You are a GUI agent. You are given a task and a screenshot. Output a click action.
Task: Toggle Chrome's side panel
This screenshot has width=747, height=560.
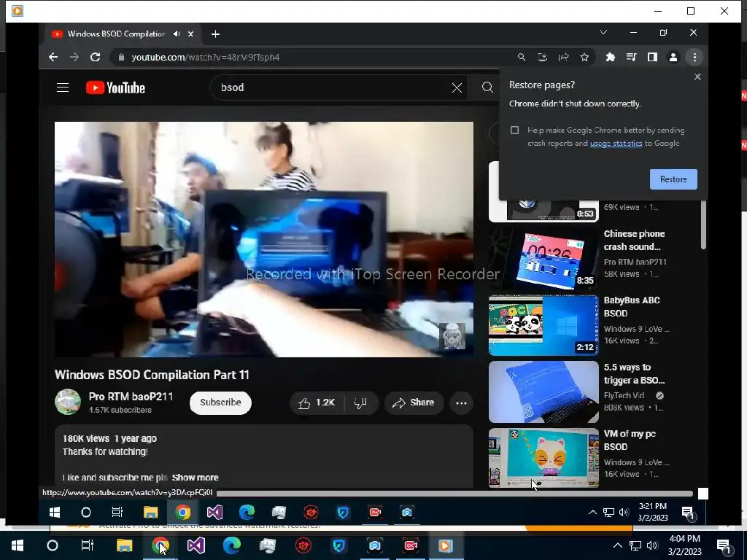pyautogui.click(x=652, y=57)
